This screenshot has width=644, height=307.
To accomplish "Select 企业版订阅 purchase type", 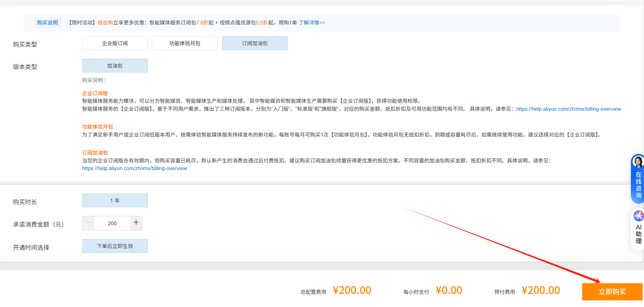I will (x=115, y=43).
